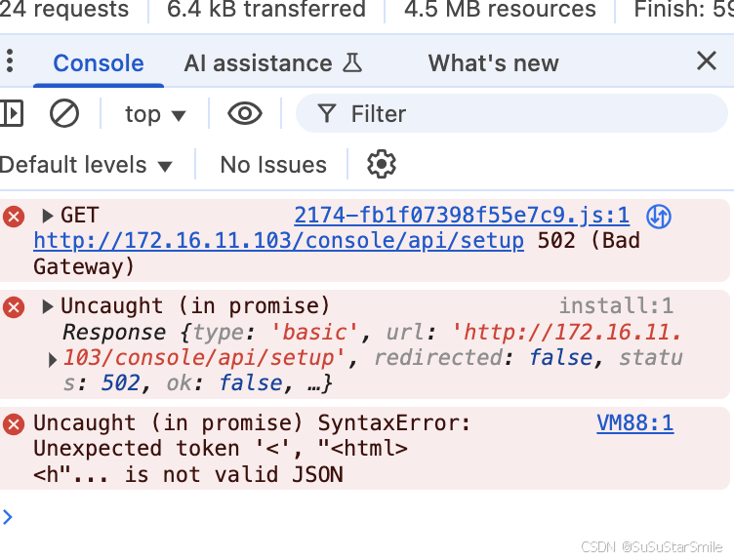The height and width of the screenshot is (560, 734).
Task: Open the VM88:1 source link
Action: (635, 423)
